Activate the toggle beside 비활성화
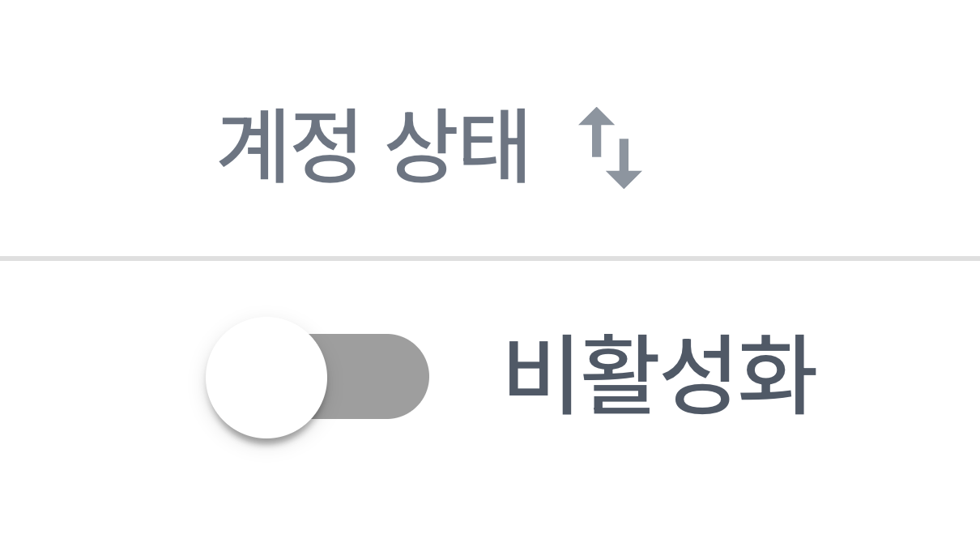The width and height of the screenshot is (980, 543). 317,377
